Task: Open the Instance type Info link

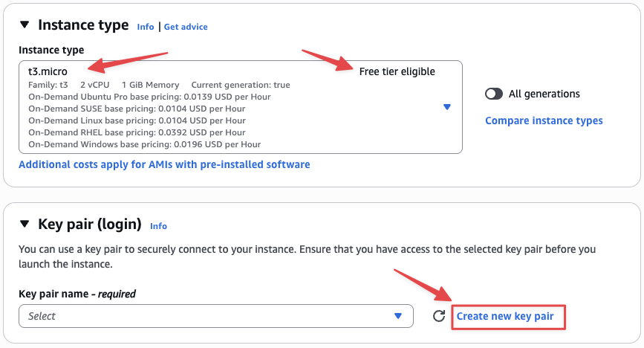Action: coord(146,27)
